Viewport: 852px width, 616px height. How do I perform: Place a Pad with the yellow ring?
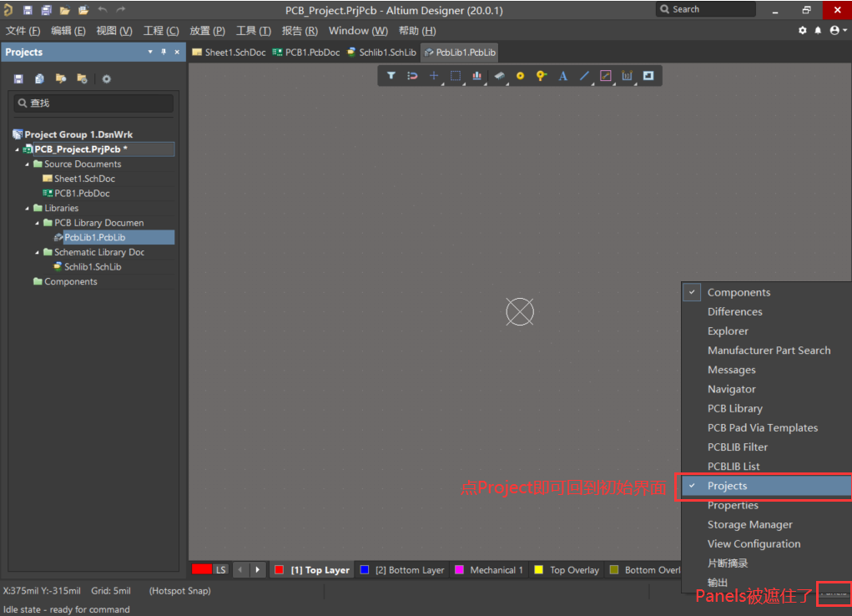[520, 76]
